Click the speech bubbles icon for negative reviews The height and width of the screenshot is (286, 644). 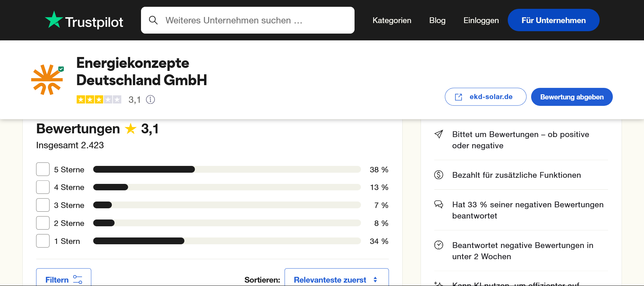click(x=439, y=205)
